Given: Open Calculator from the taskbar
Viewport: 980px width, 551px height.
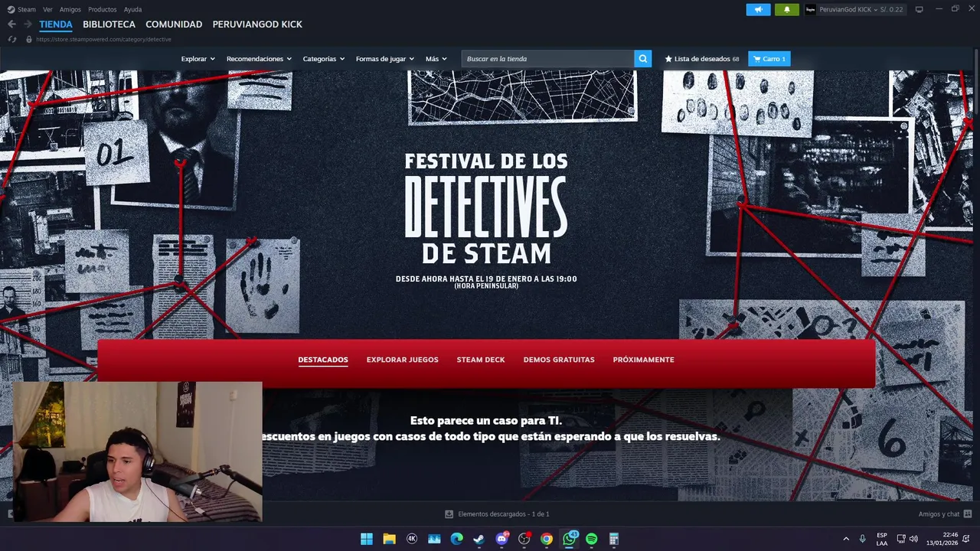Looking at the screenshot, I should coord(614,539).
